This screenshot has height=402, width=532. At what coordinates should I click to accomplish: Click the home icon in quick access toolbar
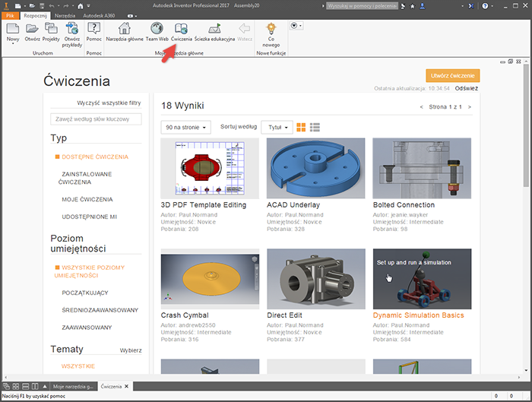pos(81,6)
